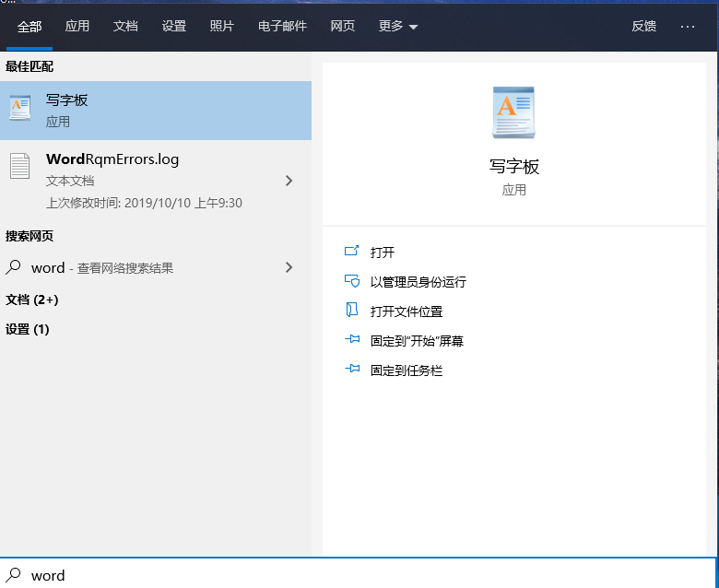719x588 pixels.
Task: Expand the 更多 dropdown
Action: (397, 26)
